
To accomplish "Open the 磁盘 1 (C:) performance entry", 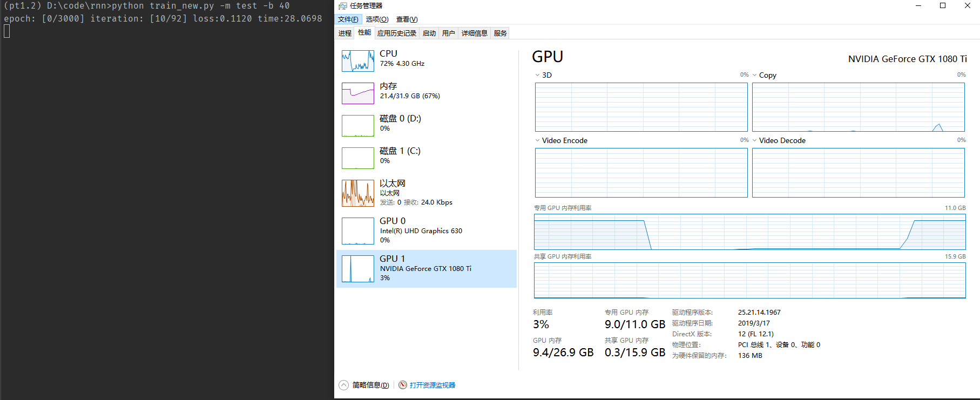I will click(400, 155).
